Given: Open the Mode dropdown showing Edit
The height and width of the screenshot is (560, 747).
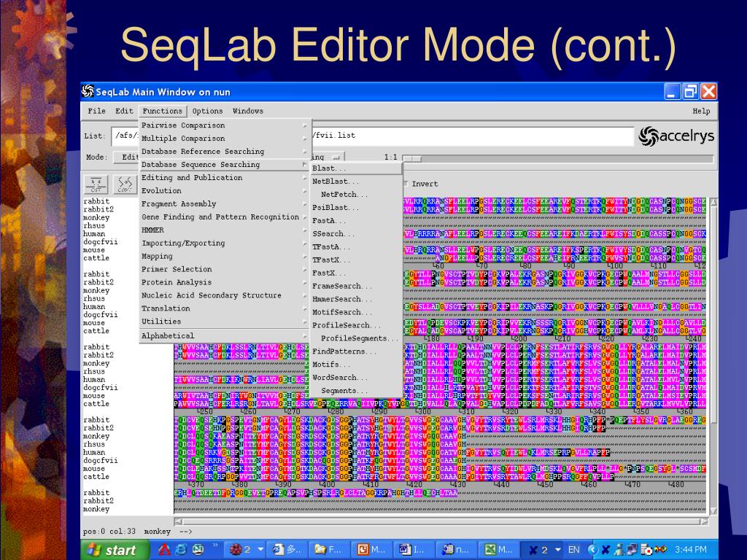Looking at the screenshot, I should tap(127, 157).
